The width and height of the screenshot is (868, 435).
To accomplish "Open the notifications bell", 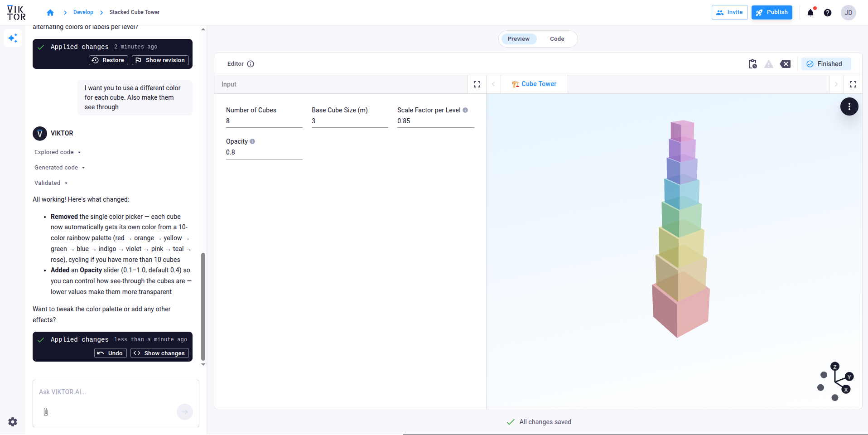I will [810, 13].
